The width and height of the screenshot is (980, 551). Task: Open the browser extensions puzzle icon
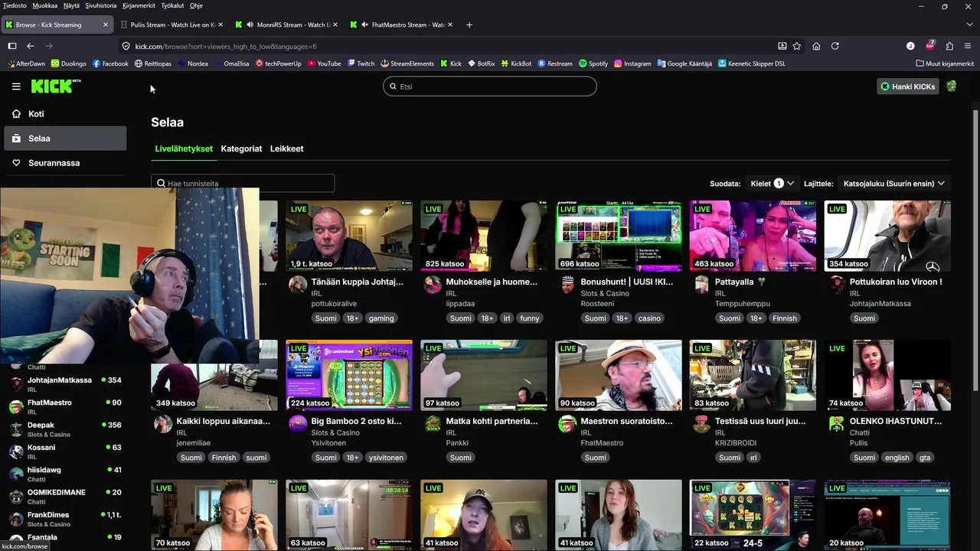tap(949, 46)
